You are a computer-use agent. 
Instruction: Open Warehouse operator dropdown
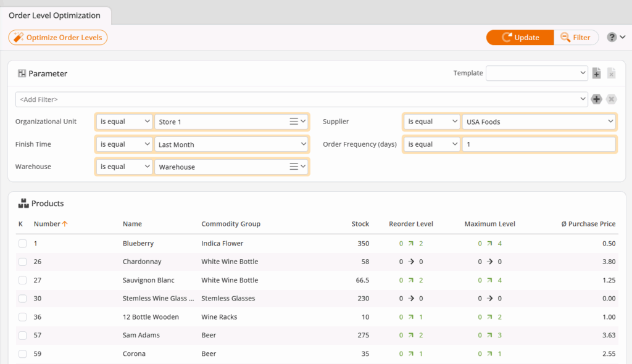(124, 167)
